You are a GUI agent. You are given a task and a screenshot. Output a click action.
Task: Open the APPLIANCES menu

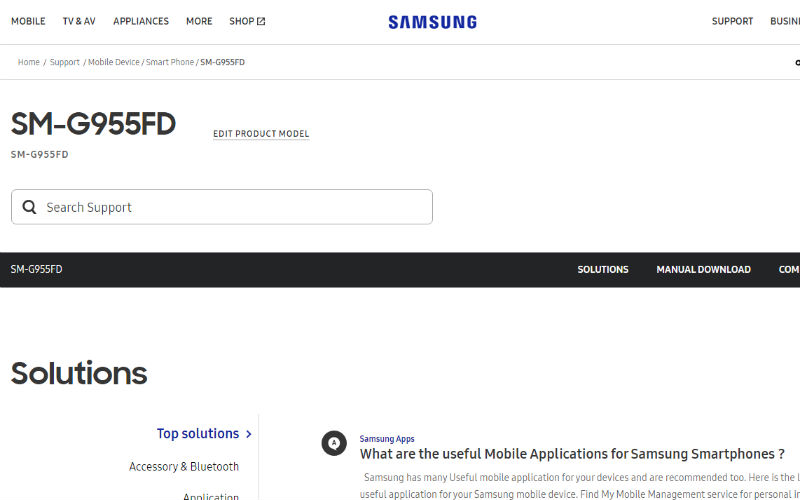(x=141, y=21)
